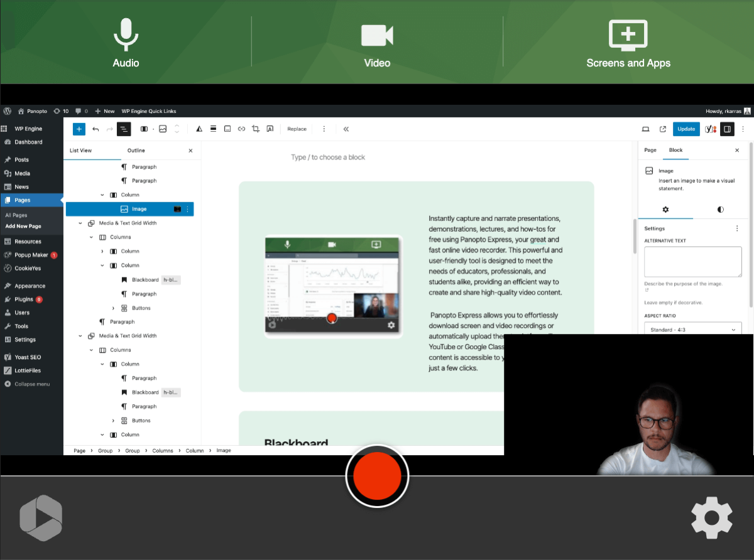
Task: Click the blue block inserter plus icon
Action: 79,129
